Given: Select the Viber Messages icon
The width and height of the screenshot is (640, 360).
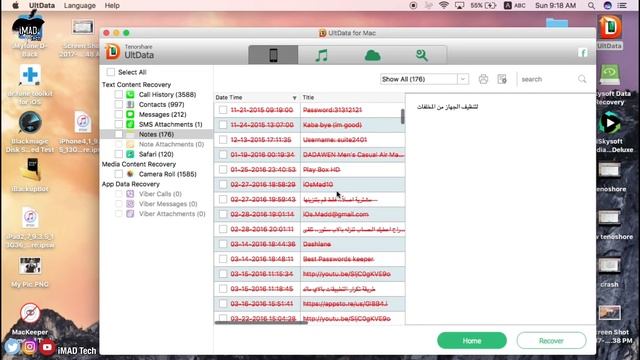Looking at the screenshot, I should click(130, 204).
